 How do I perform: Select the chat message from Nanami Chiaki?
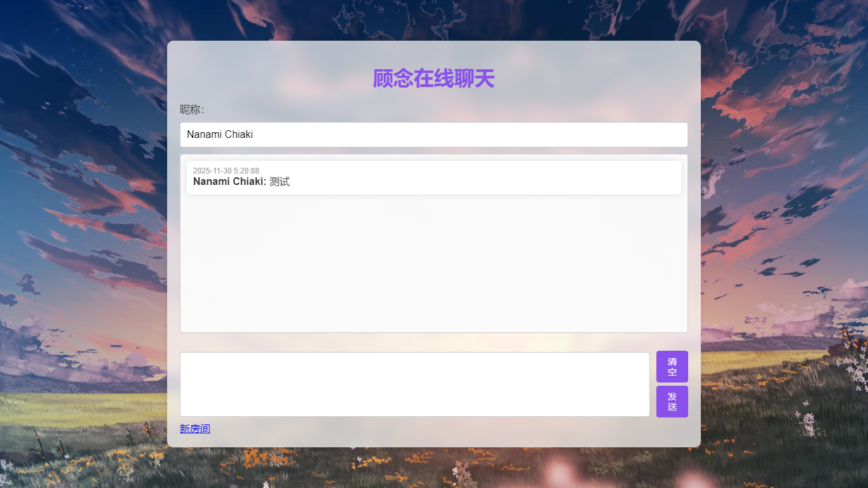coord(434,177)
